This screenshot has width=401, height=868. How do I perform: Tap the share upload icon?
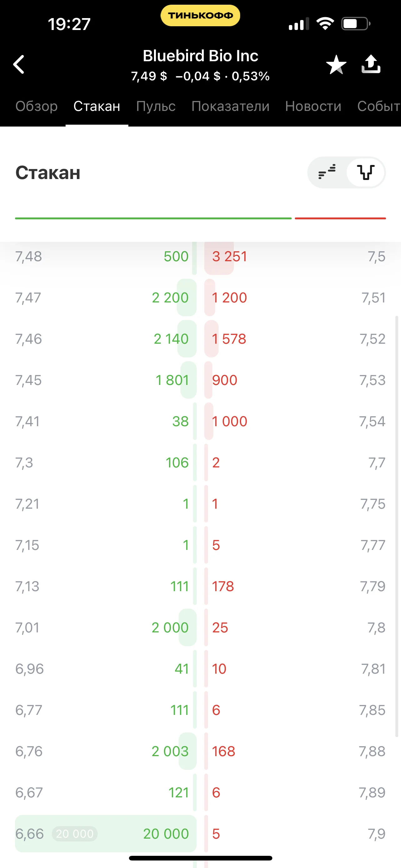pos(371,64)
